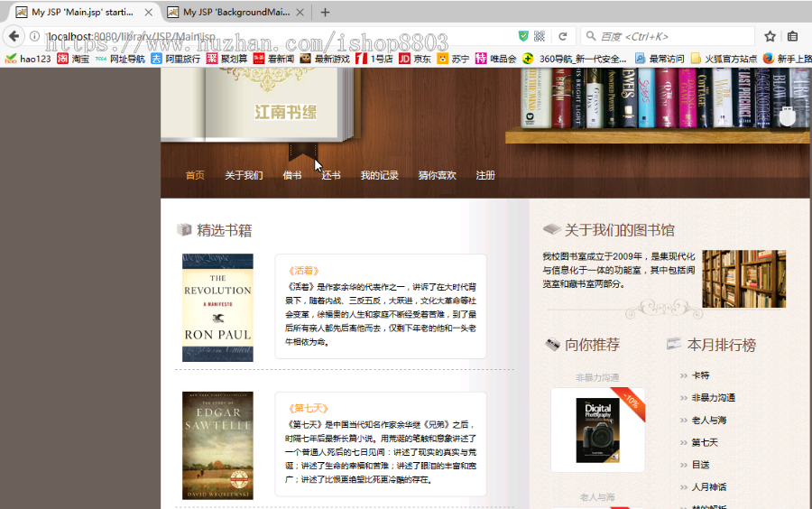Open the 1号店 bookmark

click(374, 59)
